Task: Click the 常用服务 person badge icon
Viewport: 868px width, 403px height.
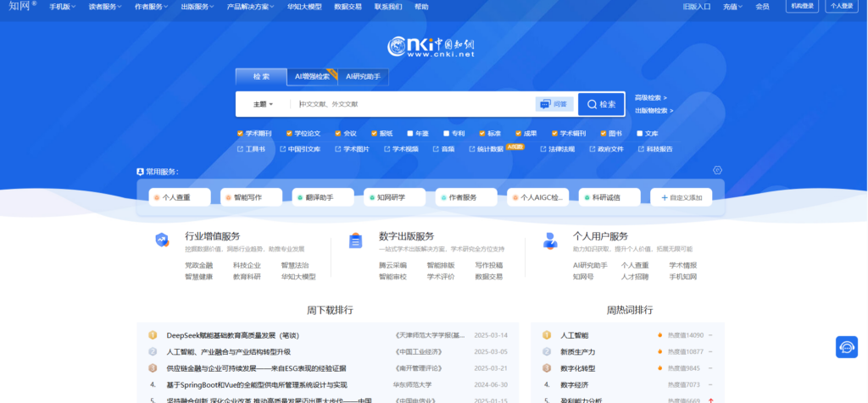Action: coord(140,172)
